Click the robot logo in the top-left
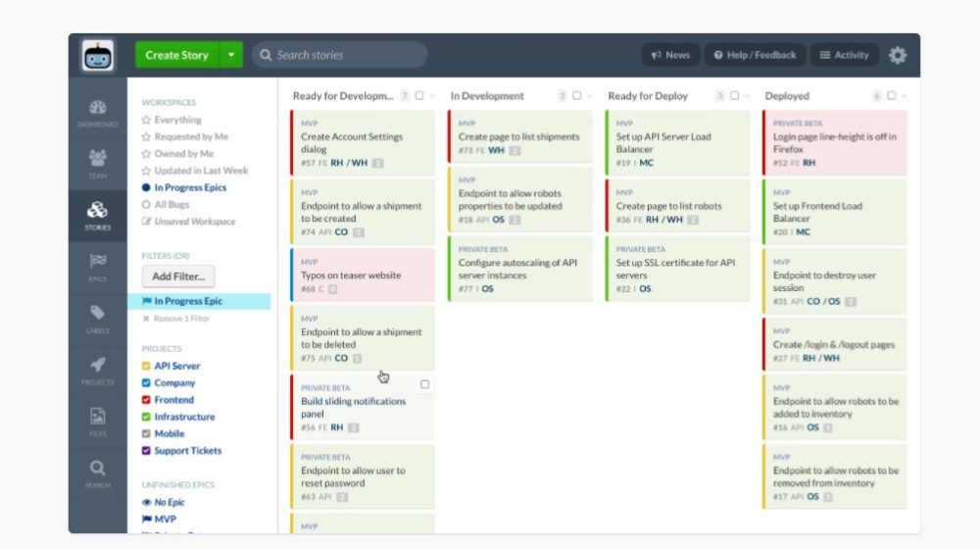Screen dimensions: 980x550 pyautogui.click(x=98, y=56)
